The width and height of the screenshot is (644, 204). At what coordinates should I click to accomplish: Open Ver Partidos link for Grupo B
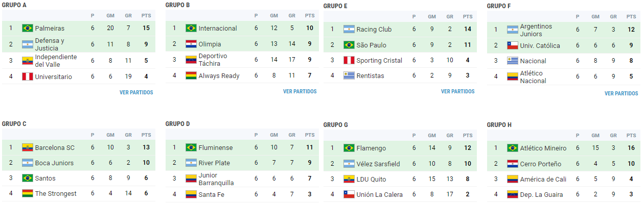pyautogui.click(x=300, y=91)
